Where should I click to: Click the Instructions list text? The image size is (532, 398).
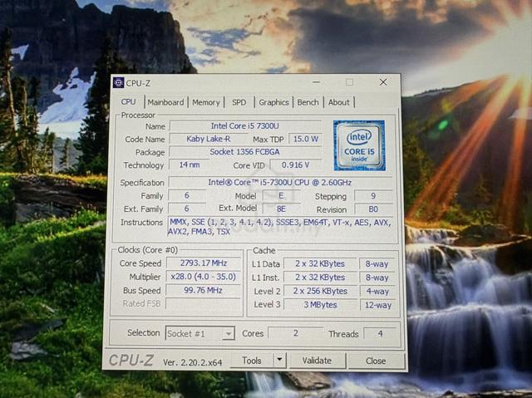(280, 227)
